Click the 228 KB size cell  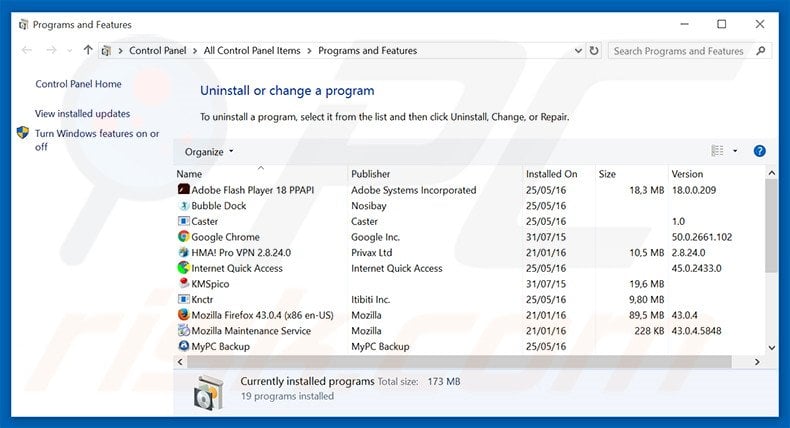point(649,331)
